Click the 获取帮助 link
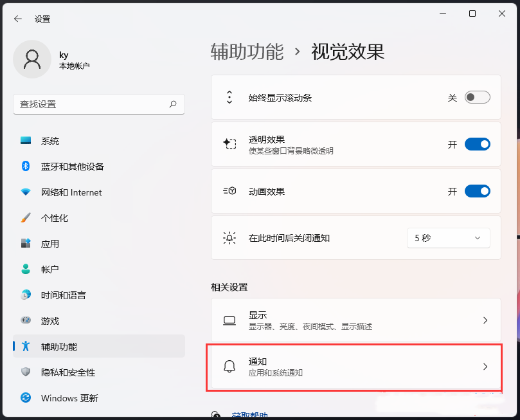The width and height of the screenshot is (520, 420). (x=250, y=415)
